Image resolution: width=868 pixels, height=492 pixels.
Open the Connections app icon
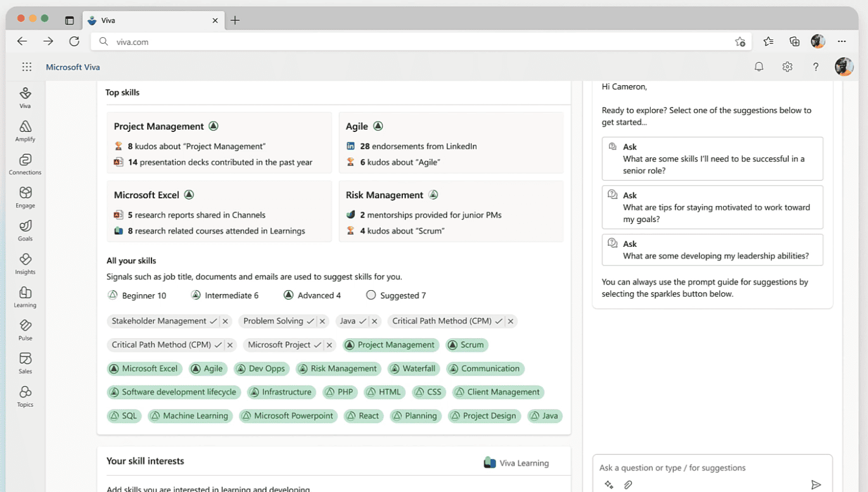click(x=25, y=164)
